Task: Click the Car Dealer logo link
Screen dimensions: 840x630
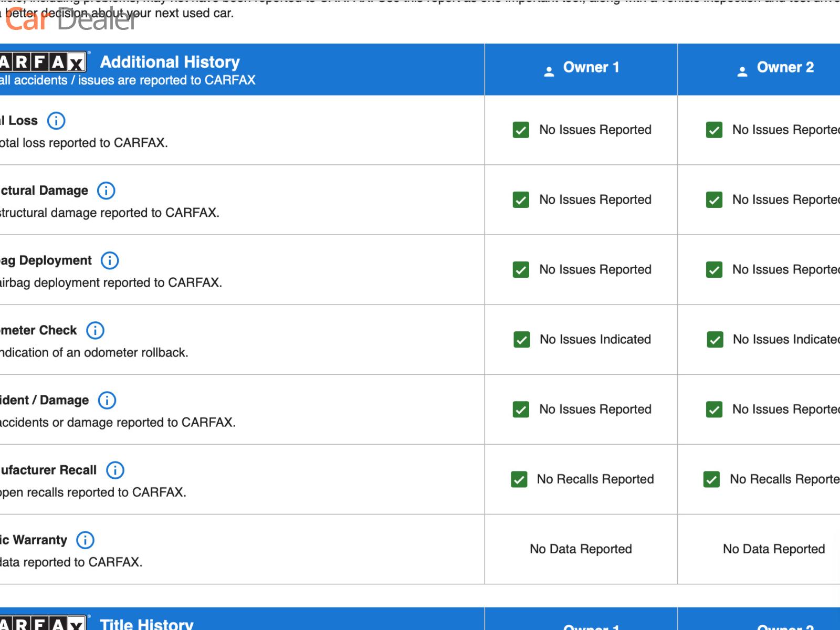Action: 71,20
